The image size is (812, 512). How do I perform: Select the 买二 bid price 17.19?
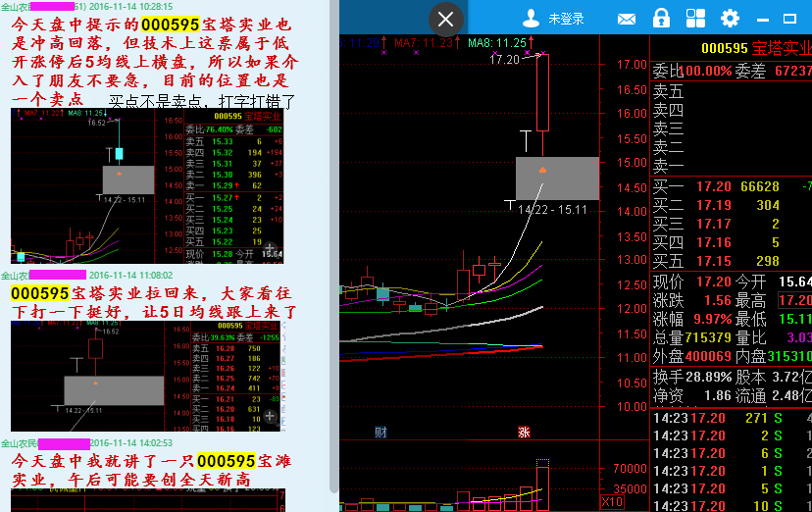[714, 206]
